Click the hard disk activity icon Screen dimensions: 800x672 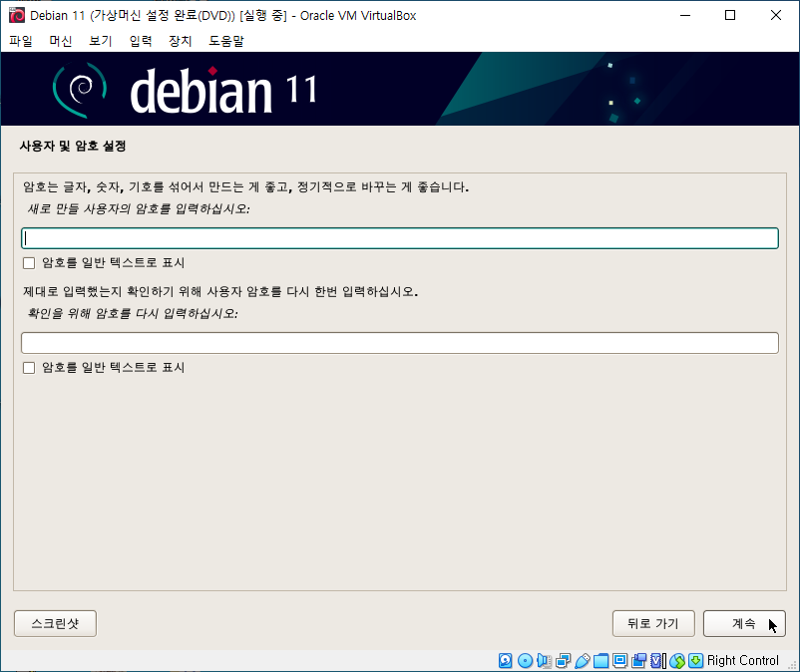point(505,660)
